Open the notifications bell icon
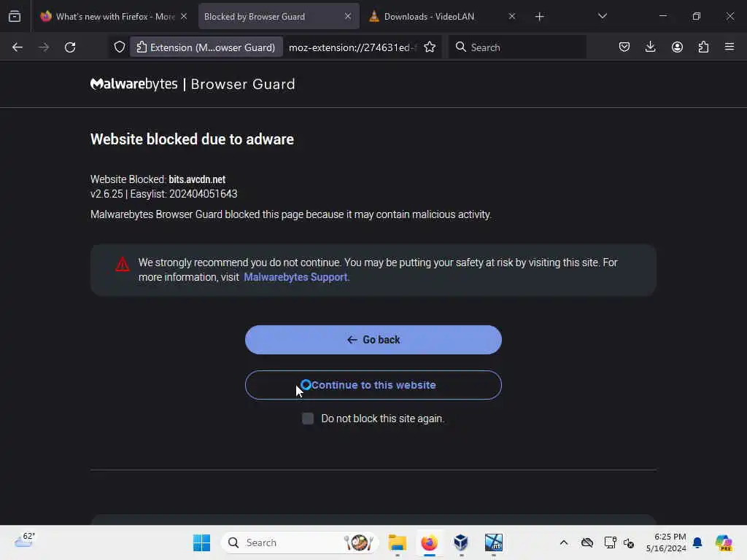747x560 pixels. click(x=697, y=542)
